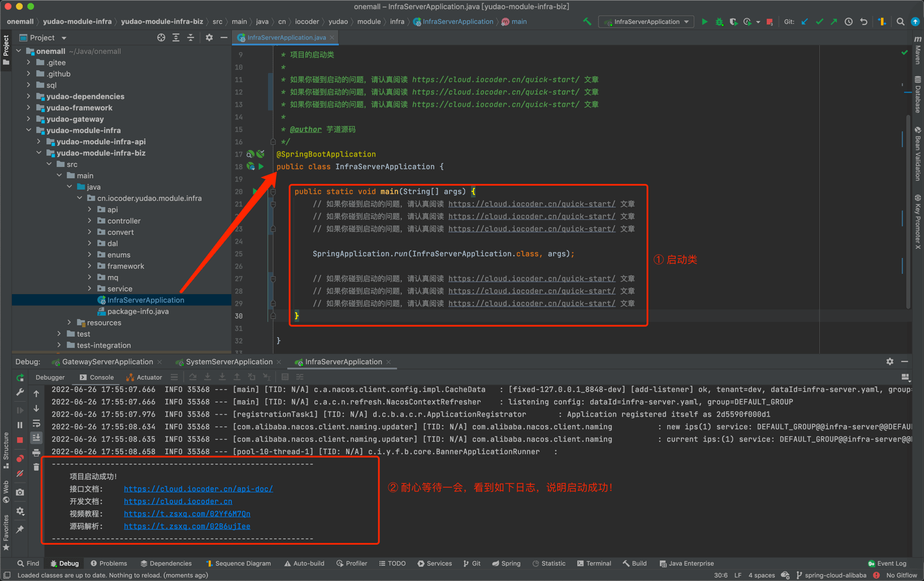Stop the running application with the red square
Image resolution: width=924 pixels, height=581 pixels.
[x=769, y=22]
